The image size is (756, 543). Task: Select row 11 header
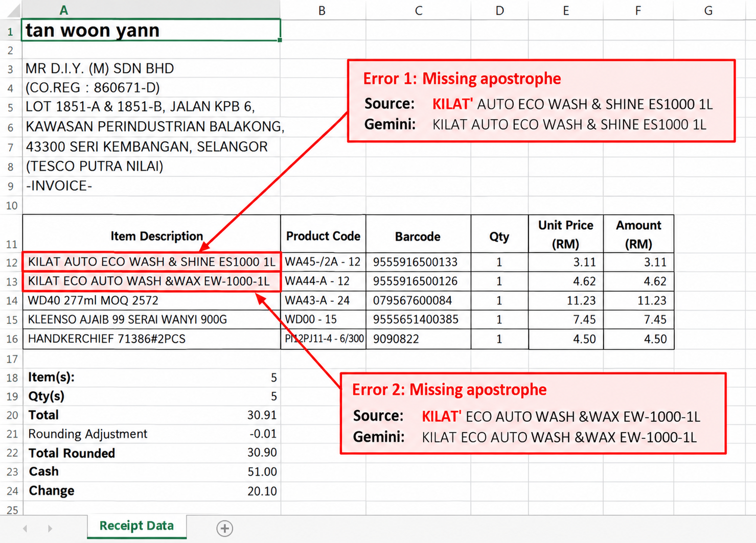coord(11,234)
